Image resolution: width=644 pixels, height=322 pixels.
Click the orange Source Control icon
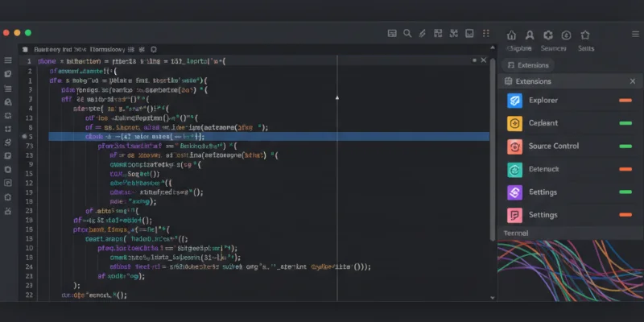(514, 147)
